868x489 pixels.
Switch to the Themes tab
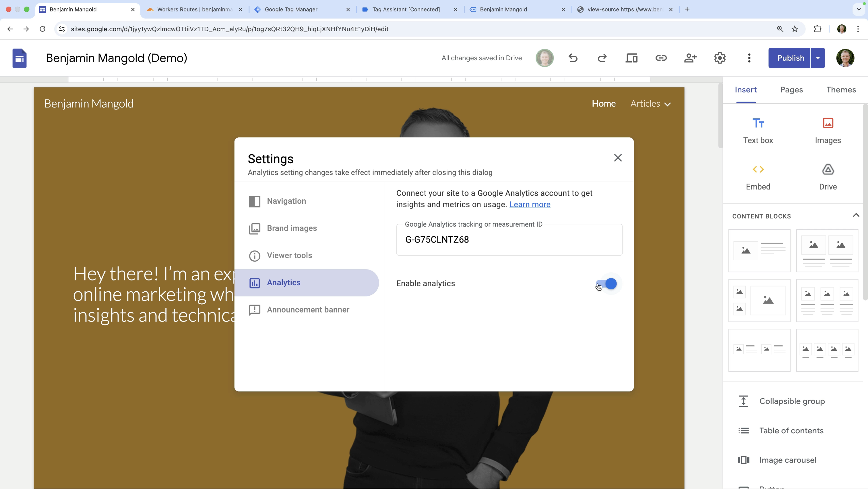tap(841, 90)
